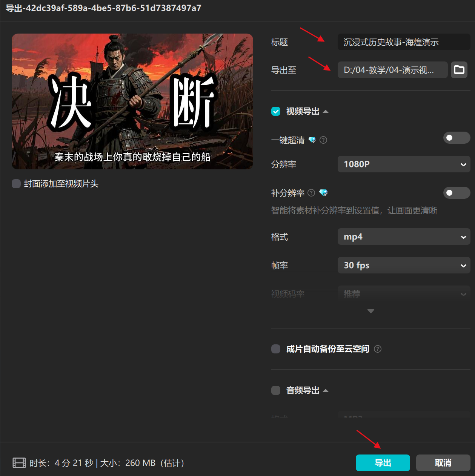Turn on the 补分辨率 switch
The image size is (475, 476).
tap(457, 193)
